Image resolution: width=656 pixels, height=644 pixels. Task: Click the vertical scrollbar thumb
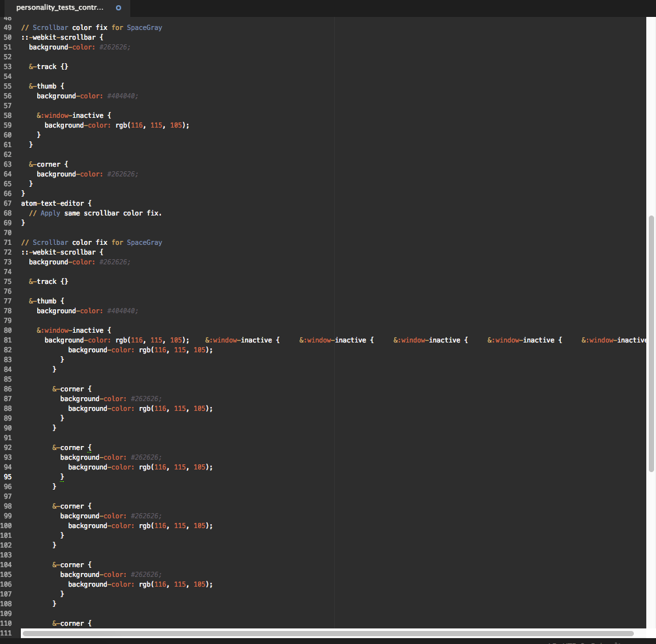click(651, 344)
